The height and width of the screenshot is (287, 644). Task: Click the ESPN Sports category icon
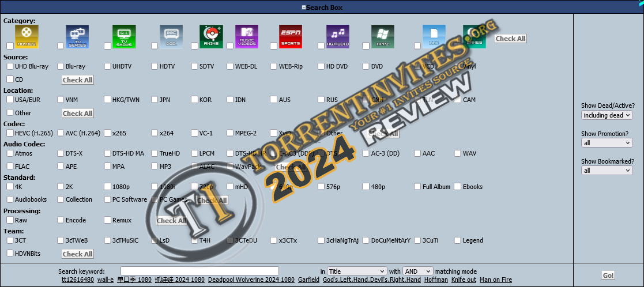290,37
